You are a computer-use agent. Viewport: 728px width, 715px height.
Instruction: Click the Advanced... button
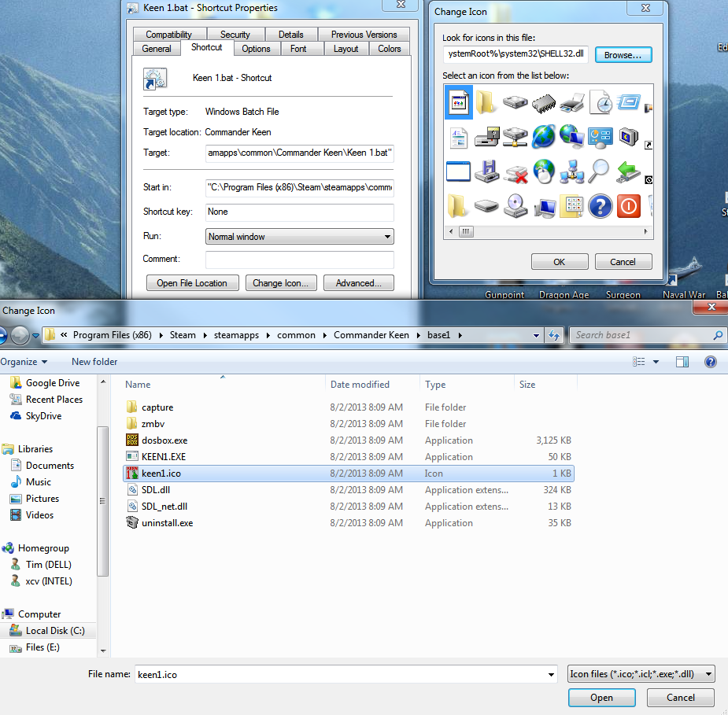click(x=358, y=283)
